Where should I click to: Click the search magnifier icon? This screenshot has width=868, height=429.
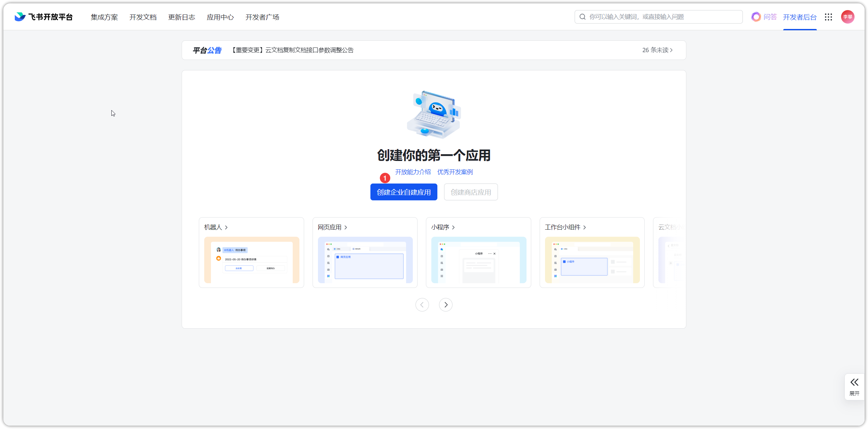[x=582, y=17]
